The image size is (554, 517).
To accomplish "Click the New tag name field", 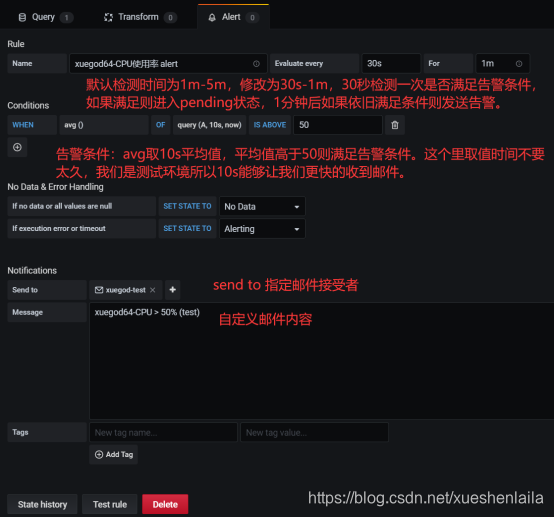I will pos(163,432).
